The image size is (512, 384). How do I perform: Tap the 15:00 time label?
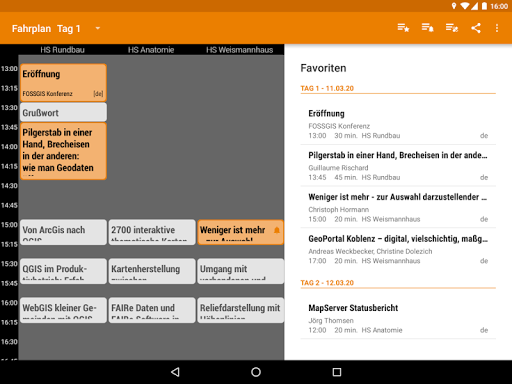(x=9, y=225)
